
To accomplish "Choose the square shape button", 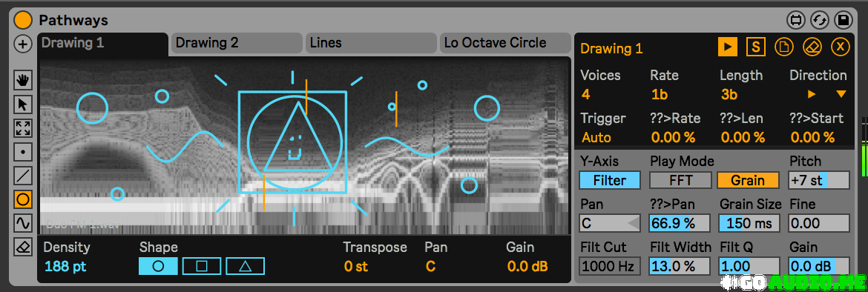I will [202, 266].
